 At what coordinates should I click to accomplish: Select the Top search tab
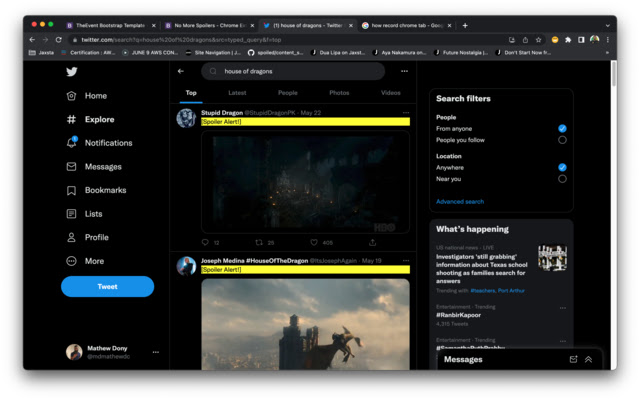tap(191, 93)
